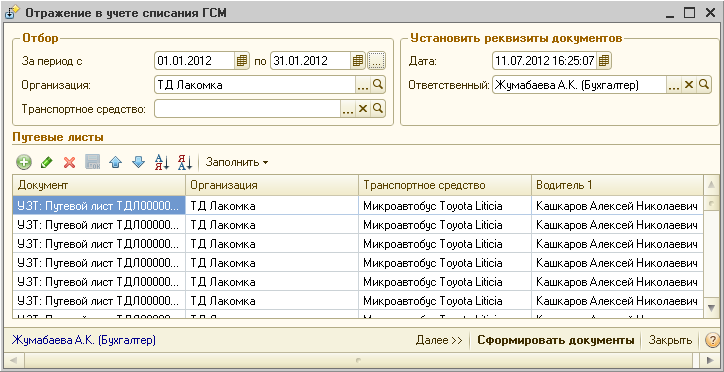Sort list descending Я-А
724x372 pixels.
click(x=185, y=162)
